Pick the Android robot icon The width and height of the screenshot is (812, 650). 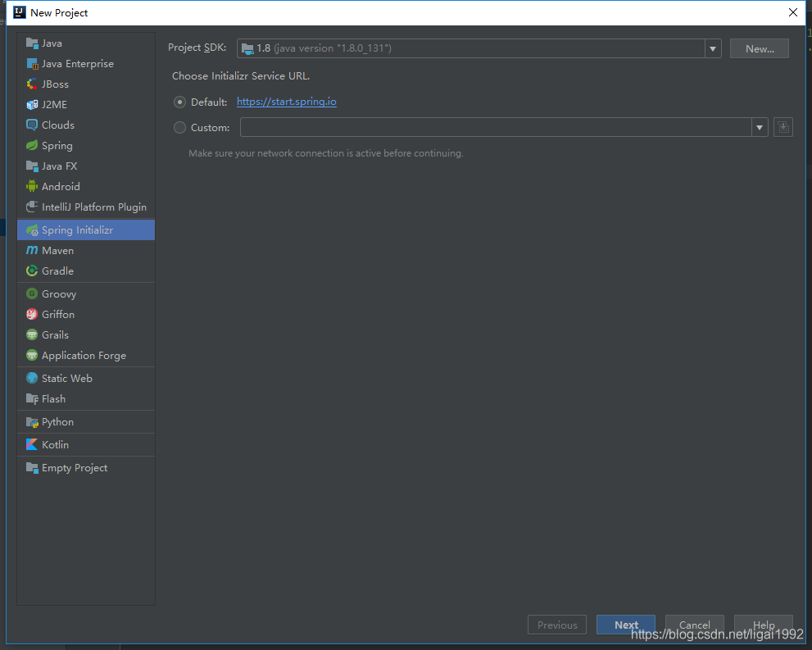click(x=32, y=186)
